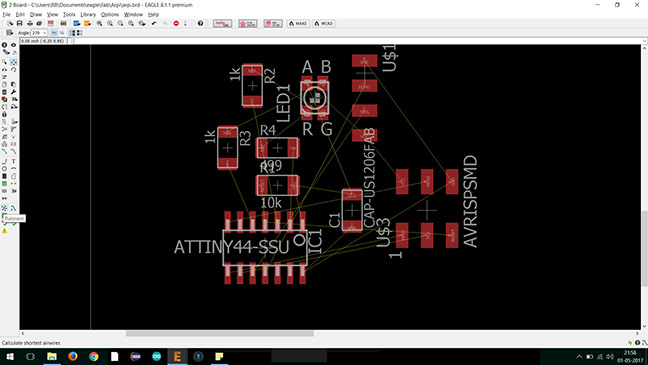Open Firefox from the taskbar
Screen dimensions: 648x365
(73, 356)
